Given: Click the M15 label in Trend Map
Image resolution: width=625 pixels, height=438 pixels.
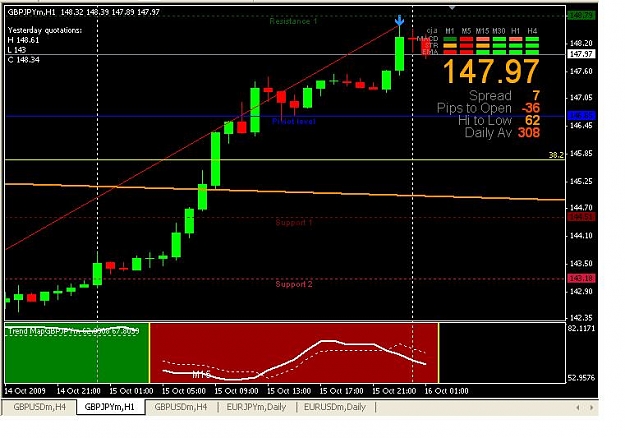Looking at the screenshot, I should click(x=201, y=375).
